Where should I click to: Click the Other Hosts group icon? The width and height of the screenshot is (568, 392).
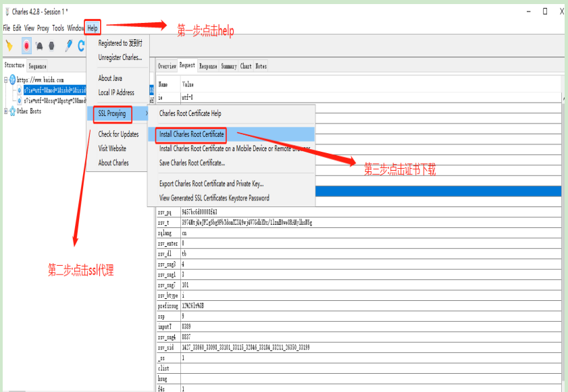tap(13, 111)
